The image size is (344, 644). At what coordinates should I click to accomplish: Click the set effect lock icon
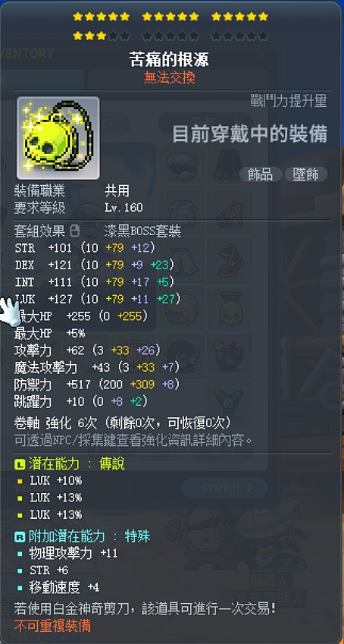tap(75, 231)
